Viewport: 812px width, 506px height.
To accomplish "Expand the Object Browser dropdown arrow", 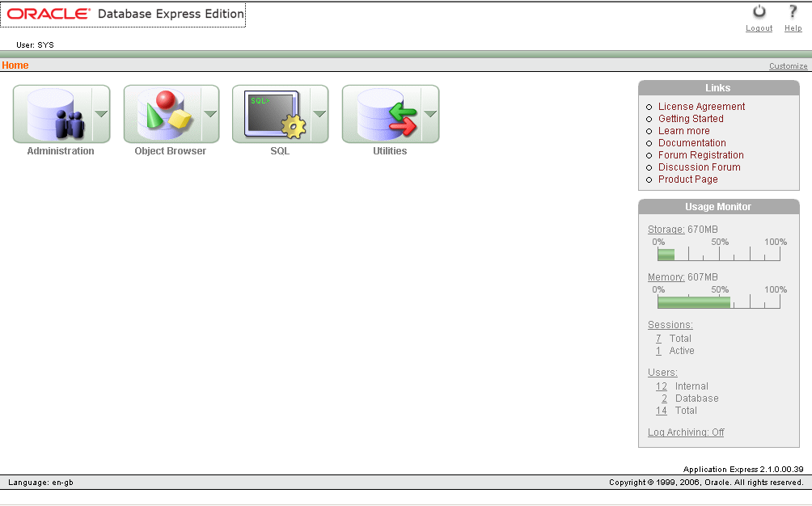I will pos(210,114).
